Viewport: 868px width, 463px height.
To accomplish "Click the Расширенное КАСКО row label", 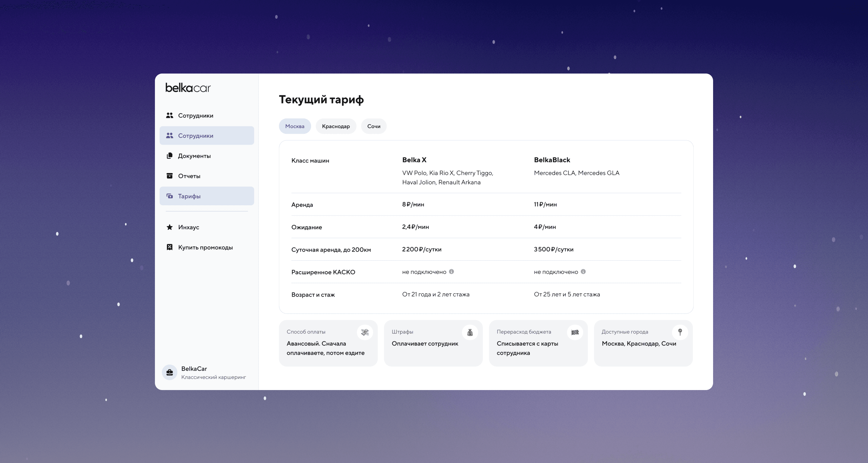I will point(323,272).
